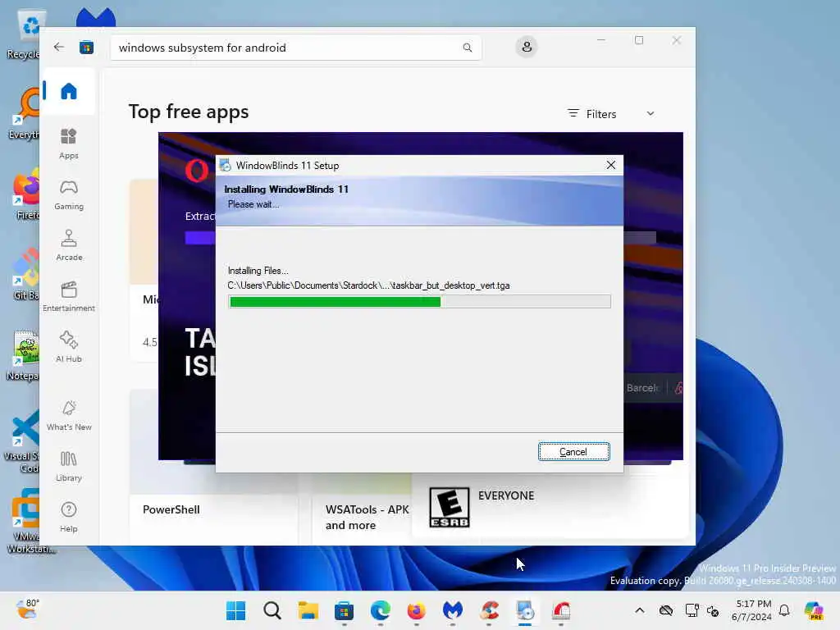
Task: Open the Home section in Microsoft Store
Action: [69, 91]
